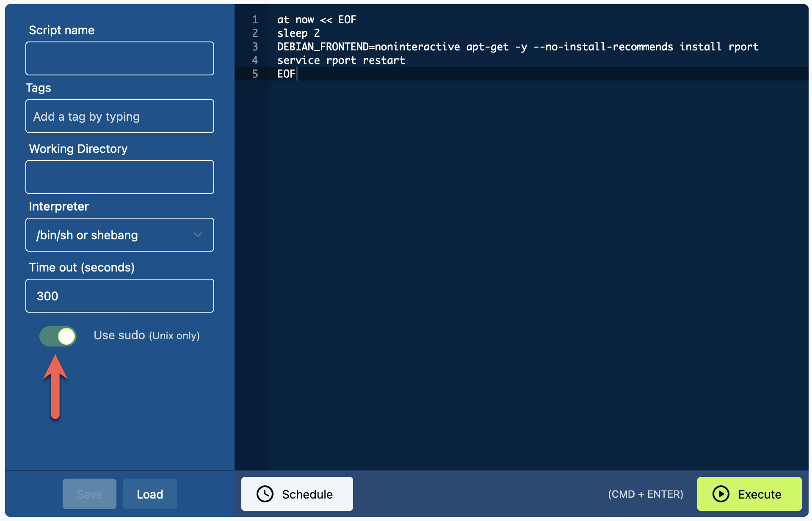This screenshot has width=812, height=521.
Task: Click the Interpreter chevron arrow
Action: [x=197, y=235]
